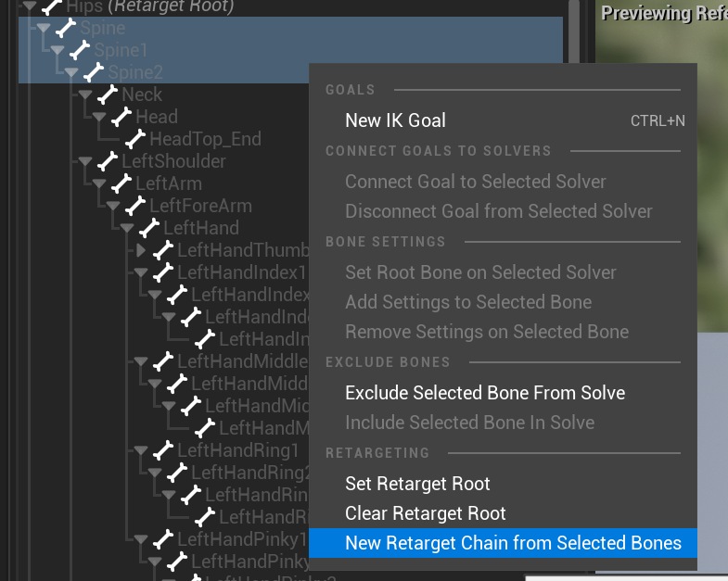Image resolution: width=728 pixels, height=581 pixels.
Task: Click the LeftShoulder bone icon
Action: [108, 161]
